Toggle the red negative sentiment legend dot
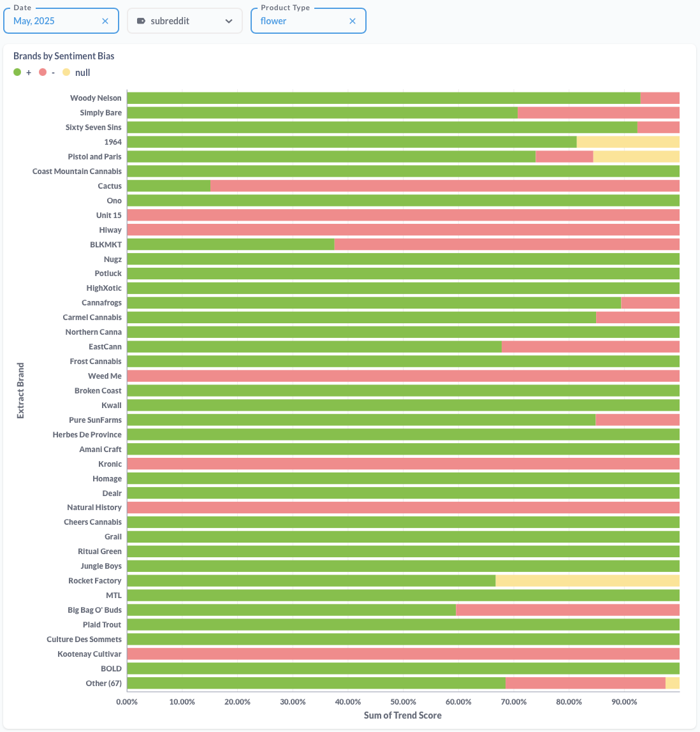This screenshot has height=732, width=700. [x=43, y=72]
